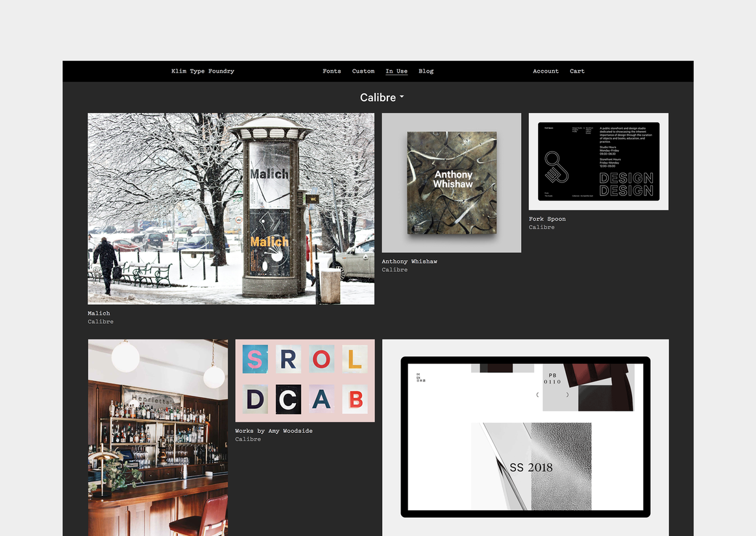Screen dimensions: 756x536
Task: Open the Anthony Whishaw book cover image
Action: 451,183
